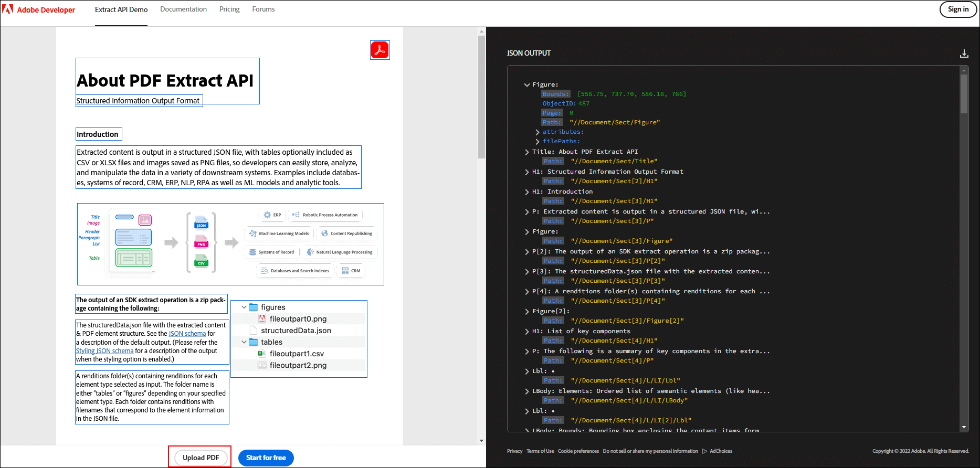Click the PDF viewer scrollbar thumb
The image size is (980, 468).
(481, 97)
